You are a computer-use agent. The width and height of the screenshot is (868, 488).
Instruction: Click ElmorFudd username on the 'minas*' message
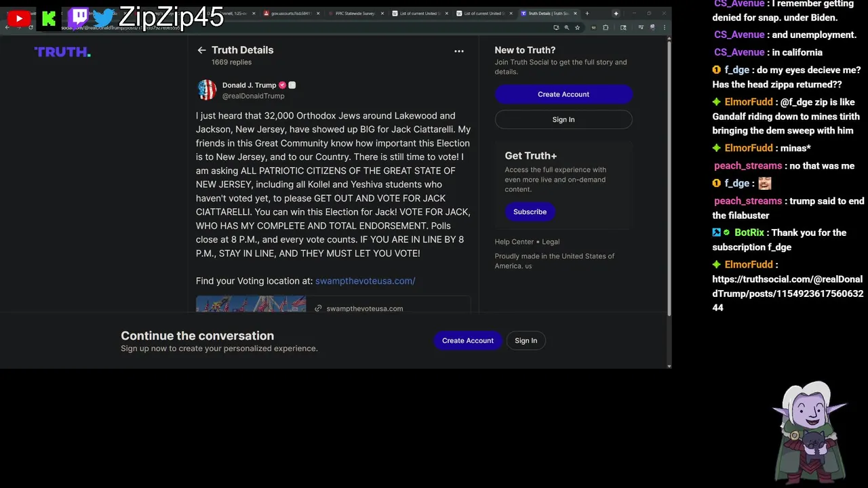tap(749, 148)
